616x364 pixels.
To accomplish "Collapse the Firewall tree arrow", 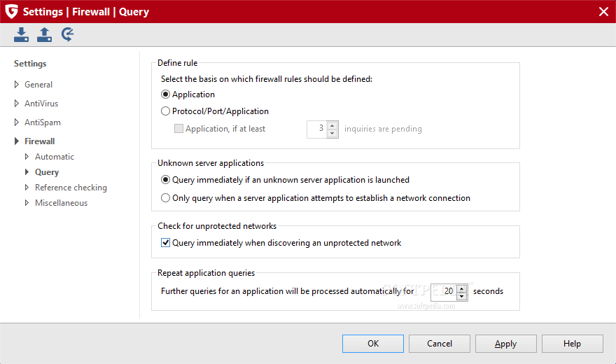I will [x=17, y=141].
